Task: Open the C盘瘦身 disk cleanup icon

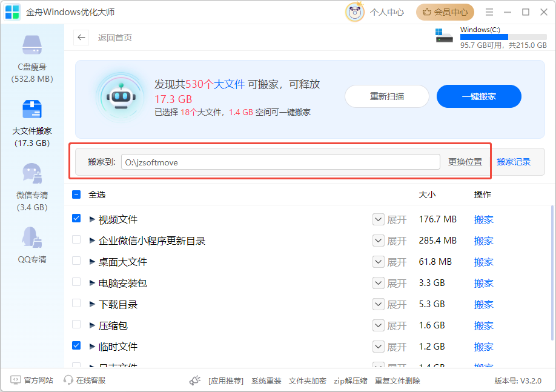Action: pos(32,45)
